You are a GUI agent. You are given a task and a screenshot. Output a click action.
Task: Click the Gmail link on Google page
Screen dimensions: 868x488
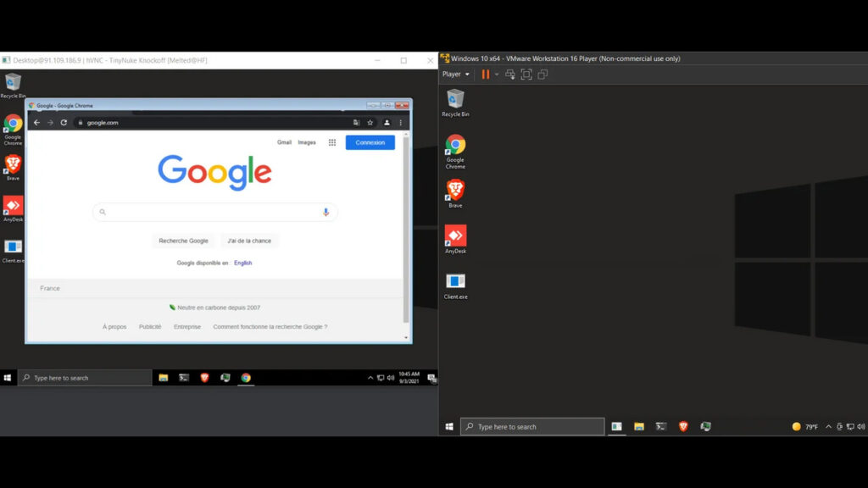pos(284,142)
